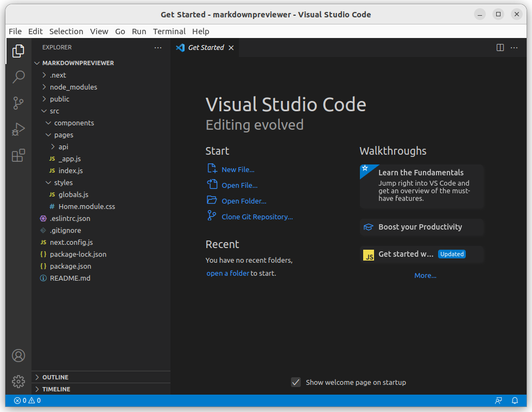Open the Go menu
532x412 pixels.
tap(120, 31)
